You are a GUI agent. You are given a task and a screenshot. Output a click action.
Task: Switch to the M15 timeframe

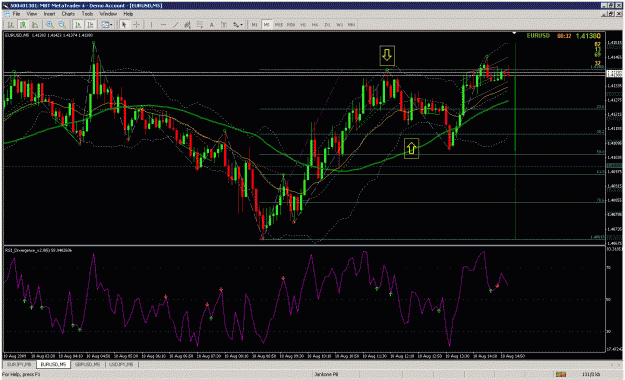point(279,25)
